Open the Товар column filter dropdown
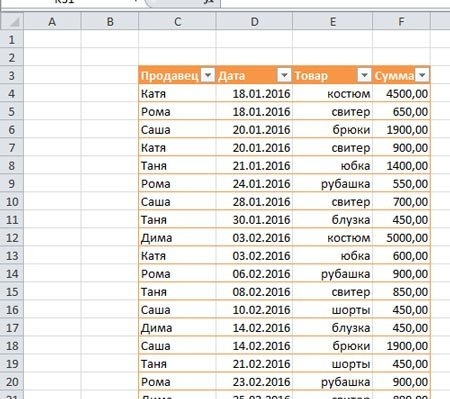 coord(364,75)
